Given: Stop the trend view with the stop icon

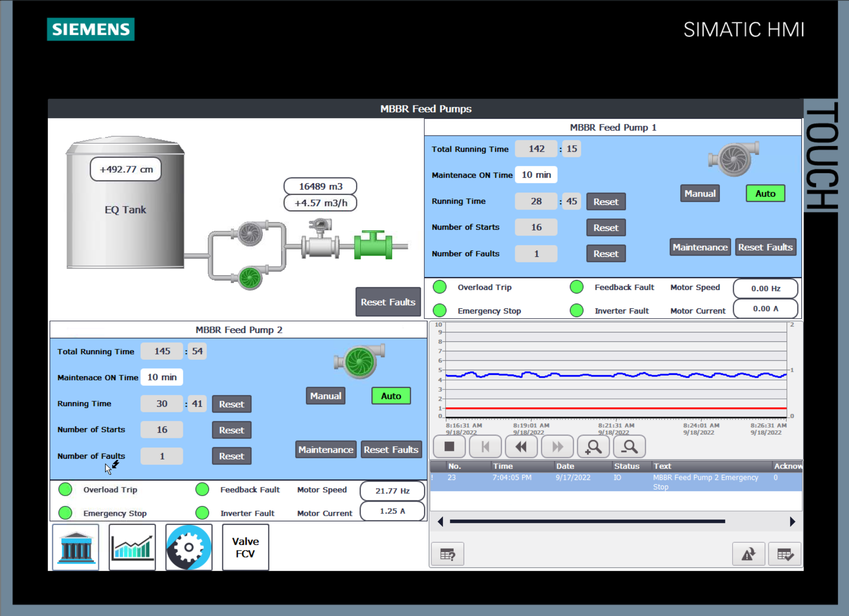Looking at the screenshot, I should pos(449,446).
